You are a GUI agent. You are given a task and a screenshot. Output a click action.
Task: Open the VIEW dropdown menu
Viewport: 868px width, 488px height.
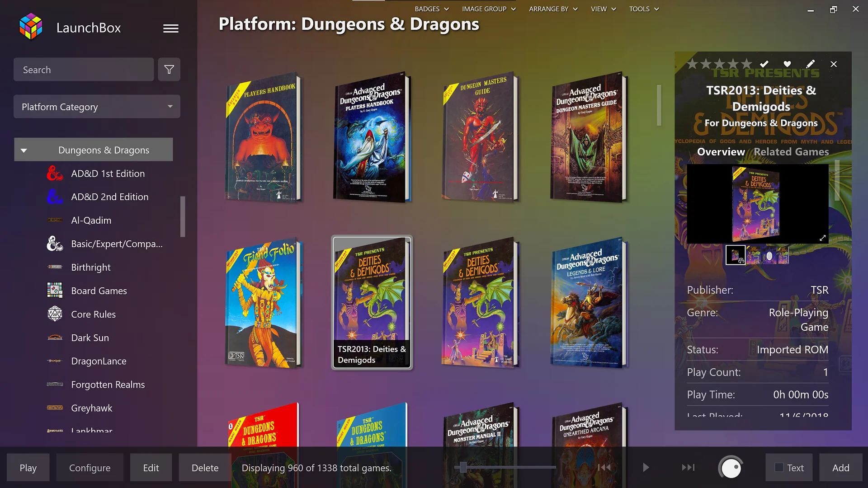coord(604,9)
